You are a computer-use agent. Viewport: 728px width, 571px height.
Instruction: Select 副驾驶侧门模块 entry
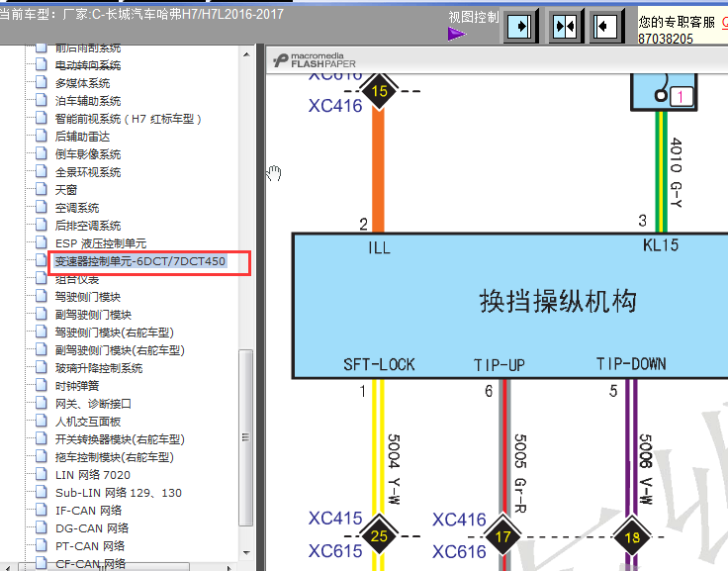(93, 315)
